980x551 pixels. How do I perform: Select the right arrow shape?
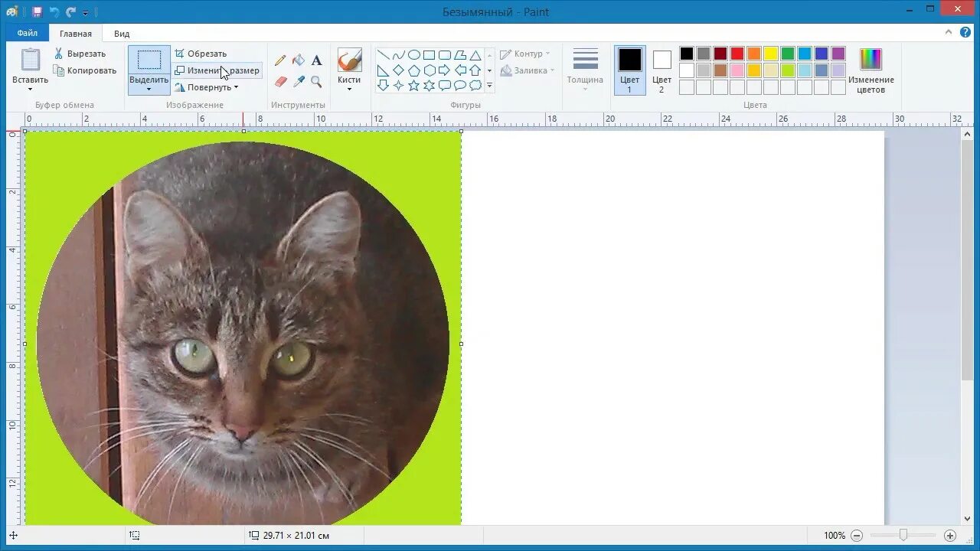coord(444,70)
